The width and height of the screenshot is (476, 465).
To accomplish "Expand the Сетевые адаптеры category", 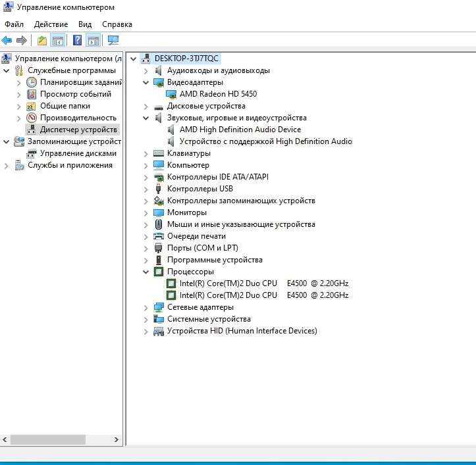I will pos(146,307).
